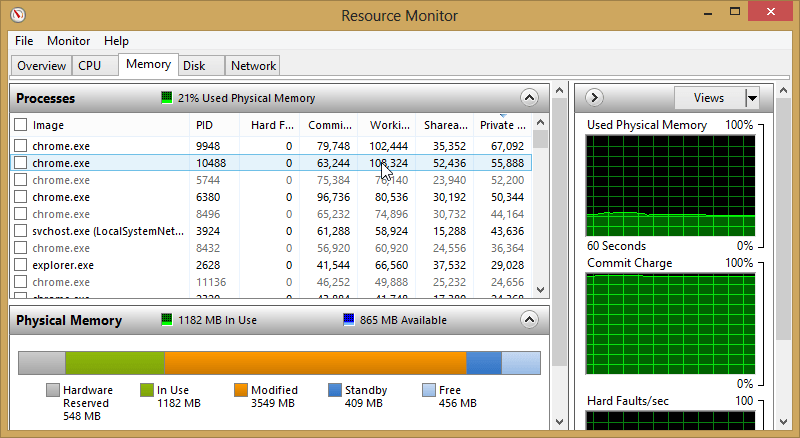Image resolution: width=800 pixels, height=438 pixels.
Task: Click the green In Use legend swatch
Action: (147, 390)
